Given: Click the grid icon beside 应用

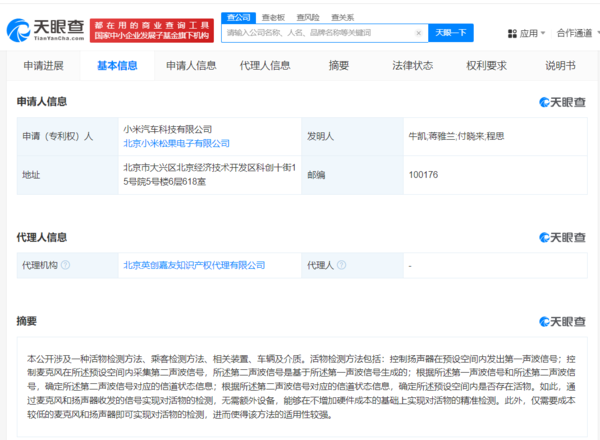Looking at the screenshot, I should [513, 33].
